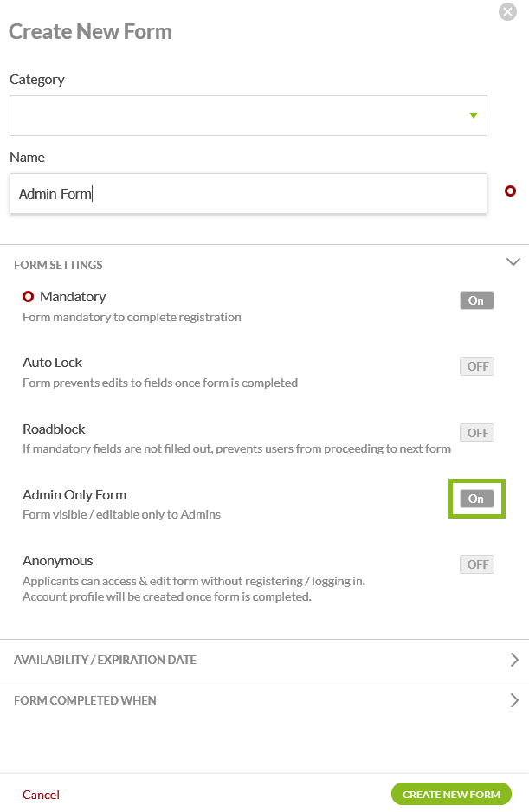The width and height of the screenshot is (529, 812).
Task: Open the Category dropdown arrow
Action: pos(473,115)
